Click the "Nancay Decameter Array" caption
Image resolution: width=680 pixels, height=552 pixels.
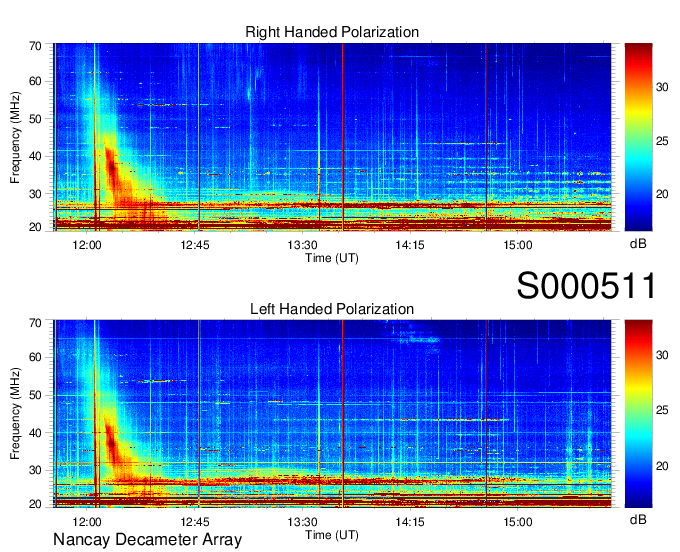147,540
